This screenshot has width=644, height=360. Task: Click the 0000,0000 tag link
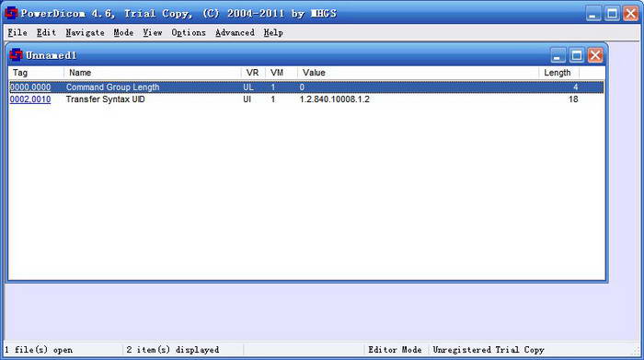pyautogui.click(x=30, y=87)
